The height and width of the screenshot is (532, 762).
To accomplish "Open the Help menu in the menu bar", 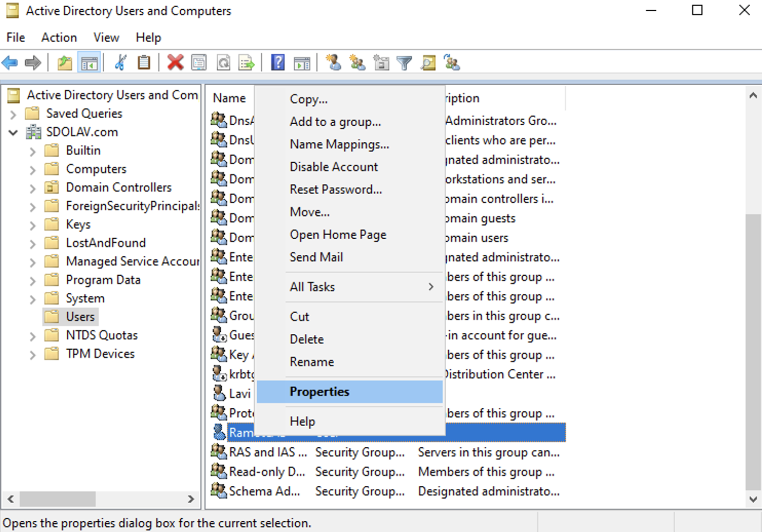I will click(x=148, y=37).
